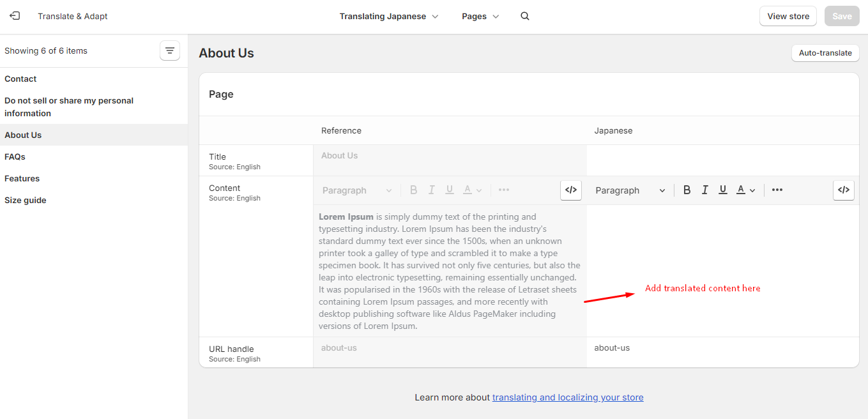Image resolution: width=868 pixels, height=419 pixels.
Task: Toggle underline in Japanese content editor
Action: [723, 190]
